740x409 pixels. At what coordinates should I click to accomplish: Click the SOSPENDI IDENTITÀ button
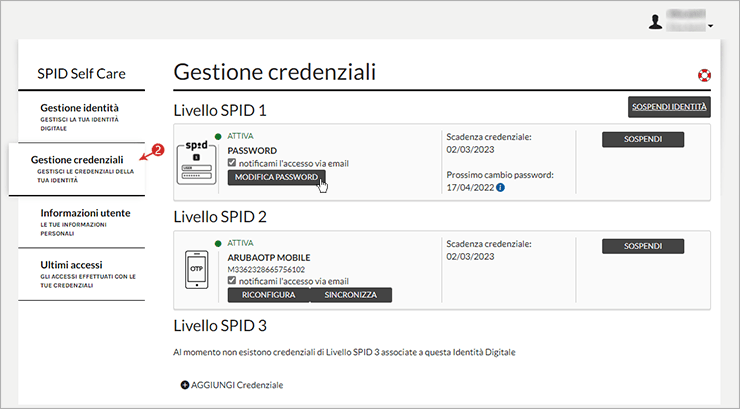point(669,107)
